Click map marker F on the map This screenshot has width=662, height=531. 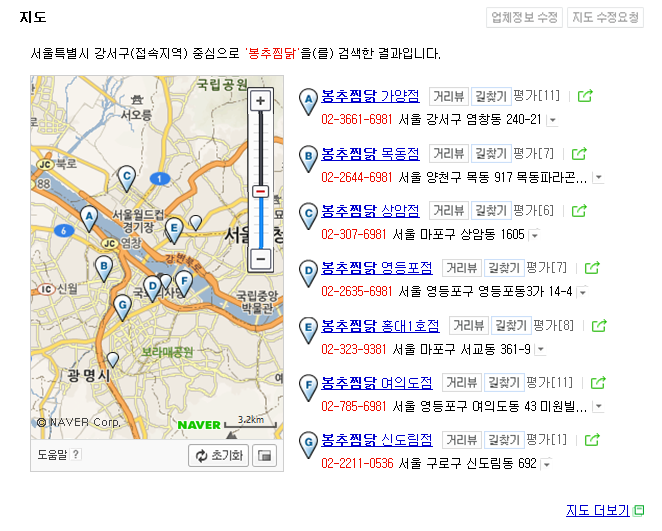pos(184,283)
